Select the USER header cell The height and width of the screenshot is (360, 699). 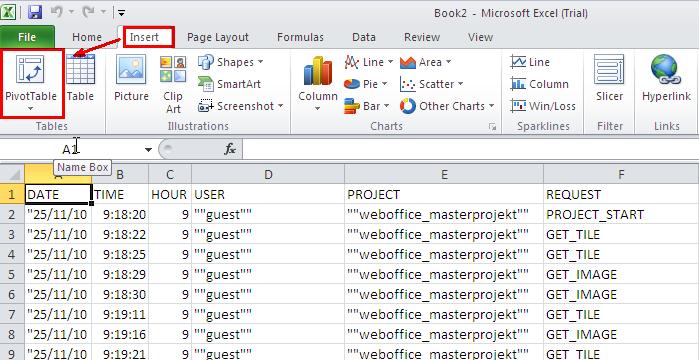click(268, 194)
